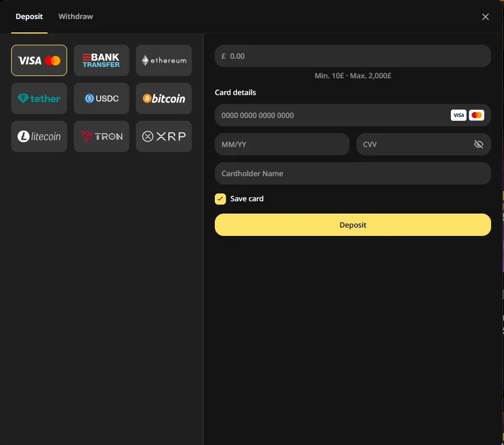Click the yellow Deposit button
504x445 pixels.
tap(352, 225)
